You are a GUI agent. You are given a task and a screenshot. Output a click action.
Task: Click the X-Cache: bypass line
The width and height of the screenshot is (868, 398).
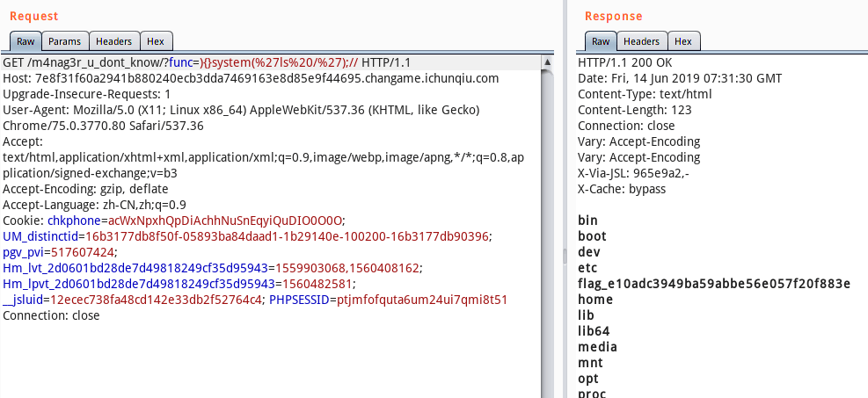622,189
